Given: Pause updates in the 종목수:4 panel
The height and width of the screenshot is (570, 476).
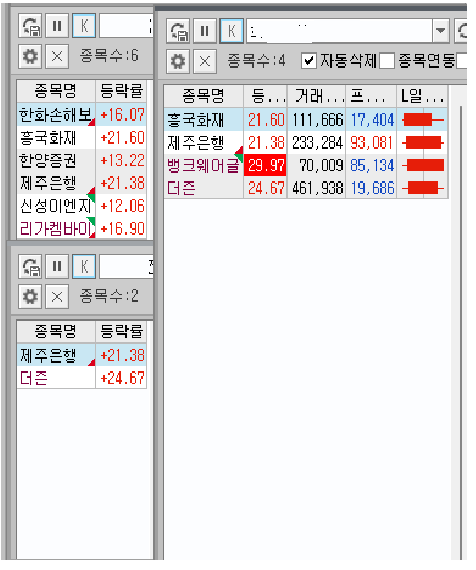Looking at the screenshot, I should pos(205,31).
